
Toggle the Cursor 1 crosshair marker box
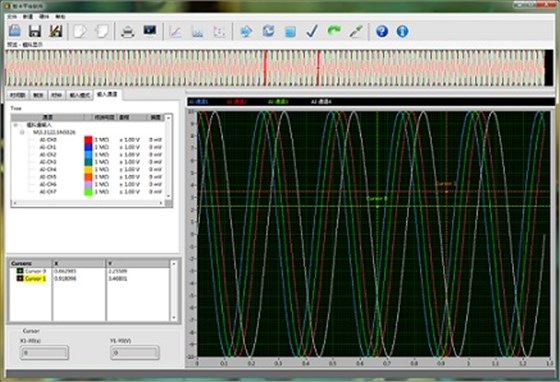pos(20,278)
